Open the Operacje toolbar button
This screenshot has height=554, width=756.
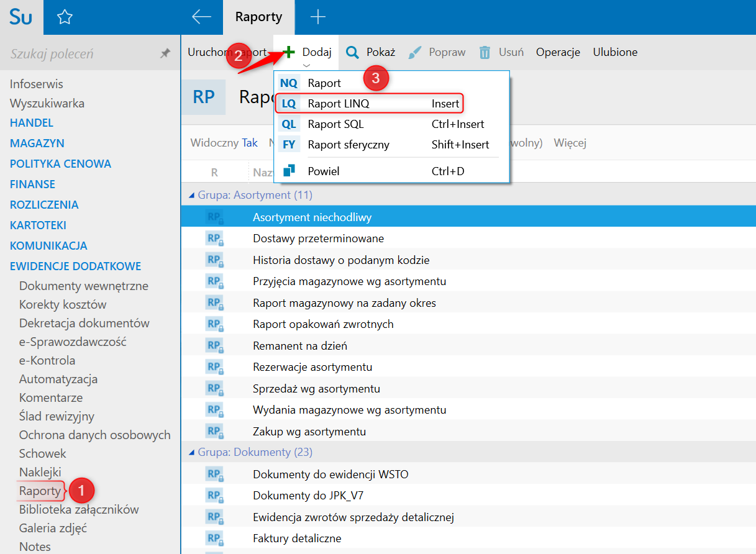click(558, 52)
